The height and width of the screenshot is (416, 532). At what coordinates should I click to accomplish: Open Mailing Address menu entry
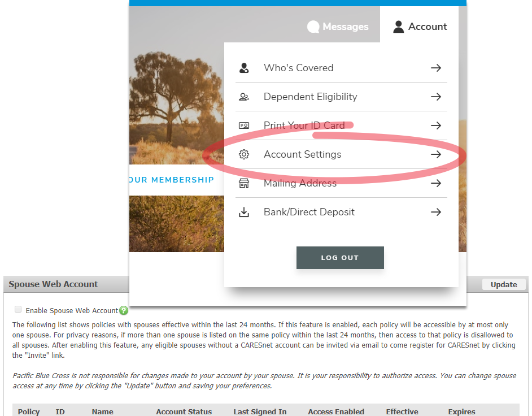click(341, 183)
